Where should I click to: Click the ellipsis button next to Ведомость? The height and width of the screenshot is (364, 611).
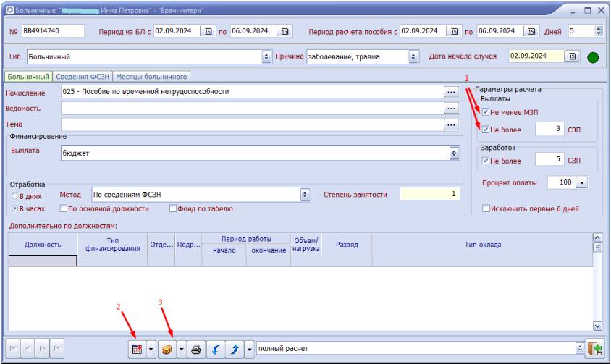[x=452, y=108]
